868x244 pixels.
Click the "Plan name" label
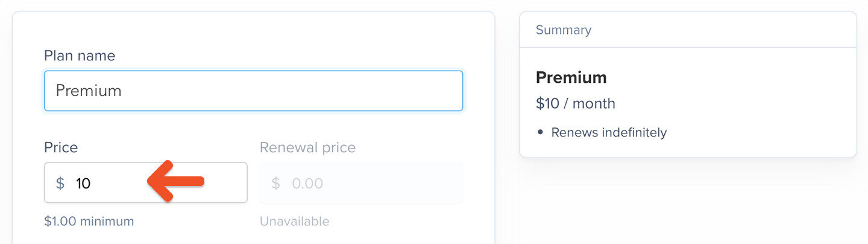(x=80, y=56)
